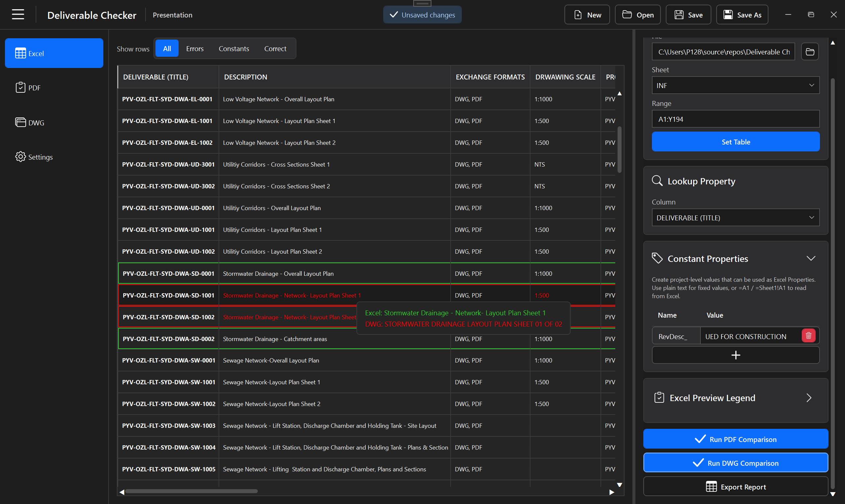Show All rows filter
The height and width of the screenshot is (504, 845).
[x=167, y=48]
